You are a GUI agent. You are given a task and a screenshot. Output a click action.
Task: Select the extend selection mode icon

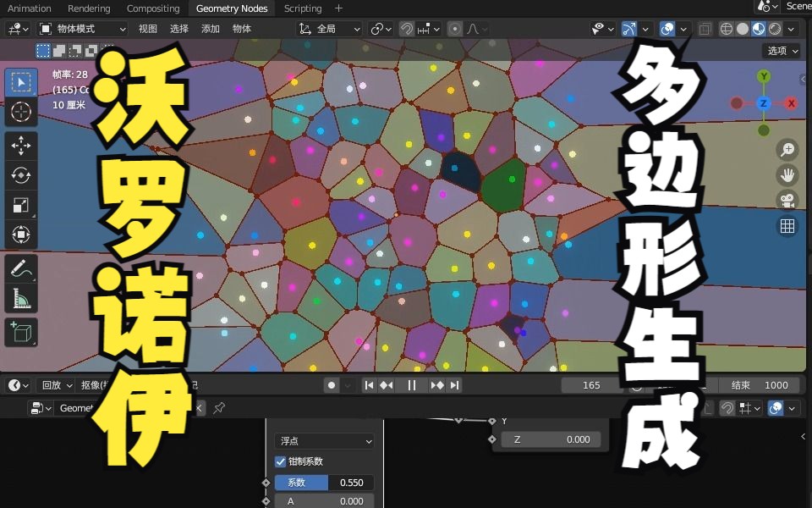59,50
